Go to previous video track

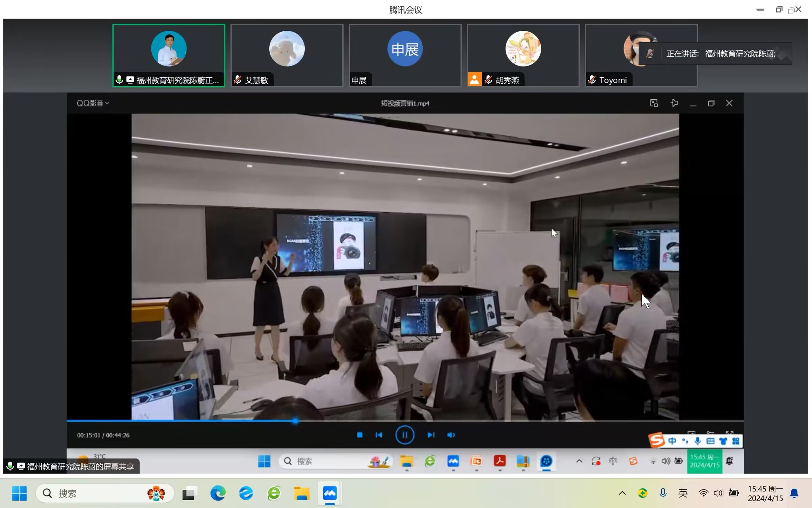click(x=379, y=435)
